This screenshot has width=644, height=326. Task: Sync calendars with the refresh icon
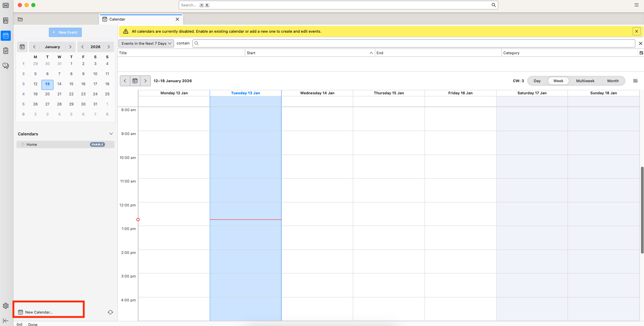pyautogui.click(x=110, y=312)
